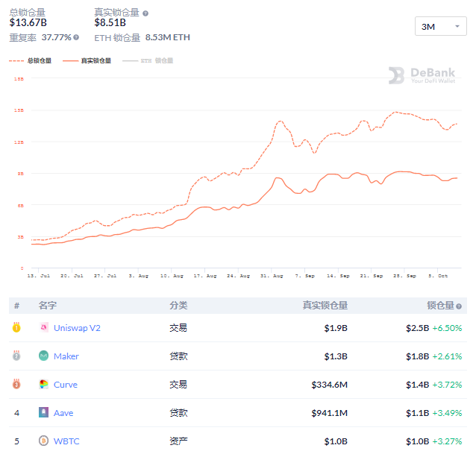
Task: Click the Aave ghost logo icon
Action: coord(44,412)
